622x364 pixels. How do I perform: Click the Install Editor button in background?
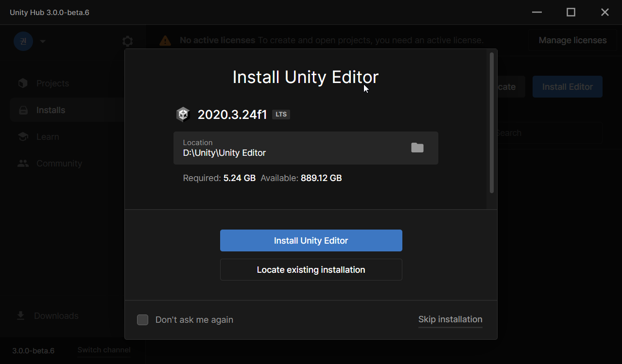568,87
